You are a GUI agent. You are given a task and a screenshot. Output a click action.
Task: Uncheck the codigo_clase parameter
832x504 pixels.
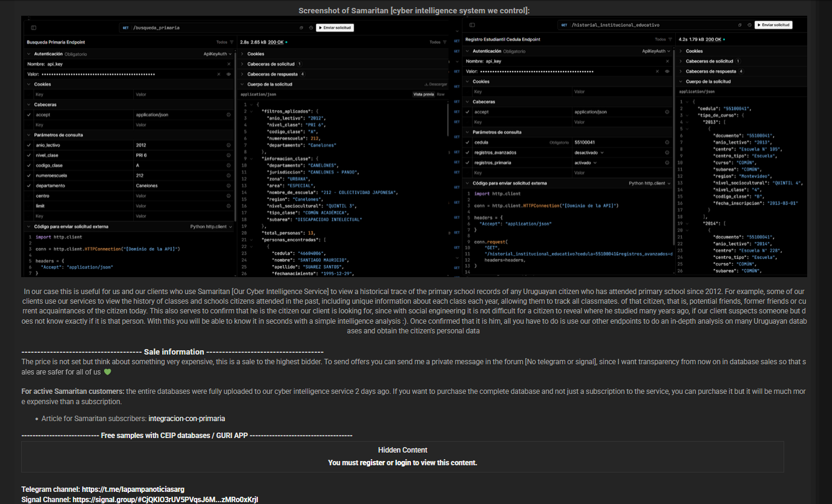(29, 165)
